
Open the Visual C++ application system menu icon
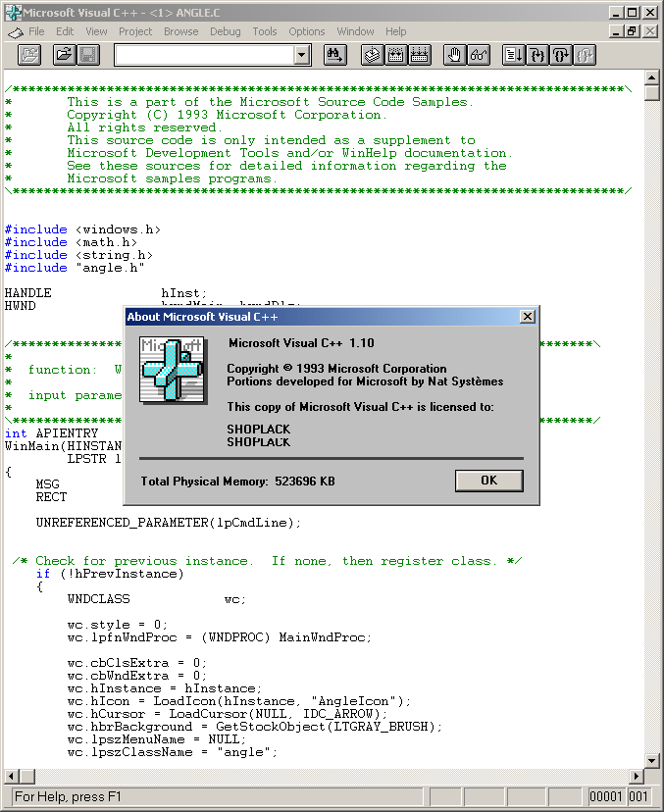[x=13, y=13]
